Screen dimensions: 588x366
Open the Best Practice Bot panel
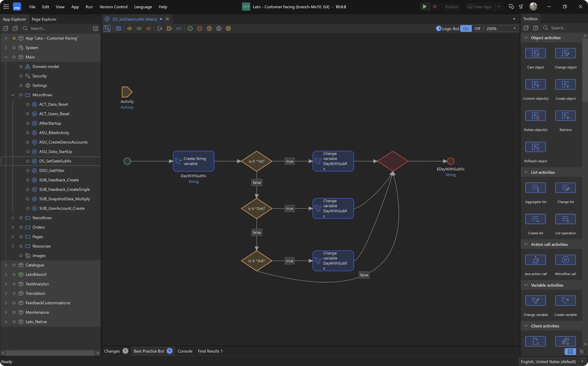click(x=149, y=351)
